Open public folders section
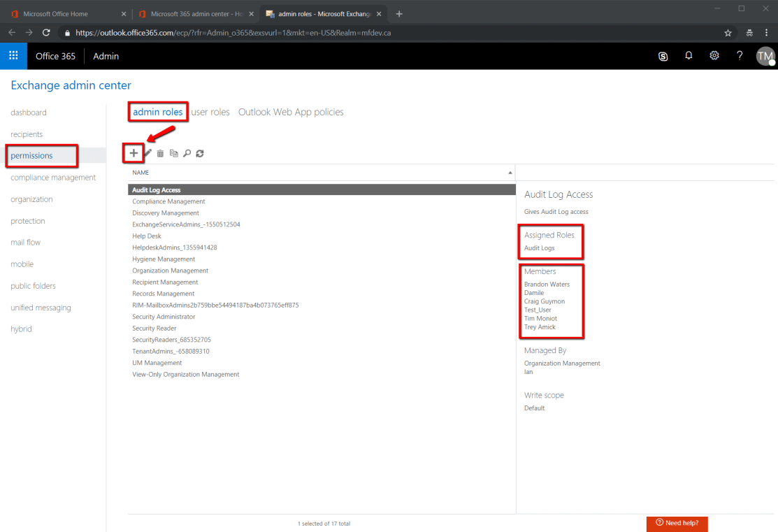This screenshot has height=532, width=778. coord(33,287)
